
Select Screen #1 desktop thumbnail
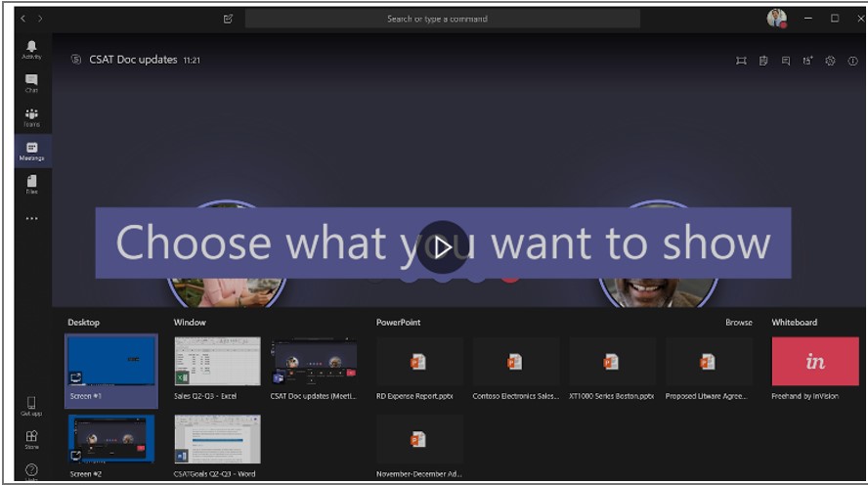point(111,371)
